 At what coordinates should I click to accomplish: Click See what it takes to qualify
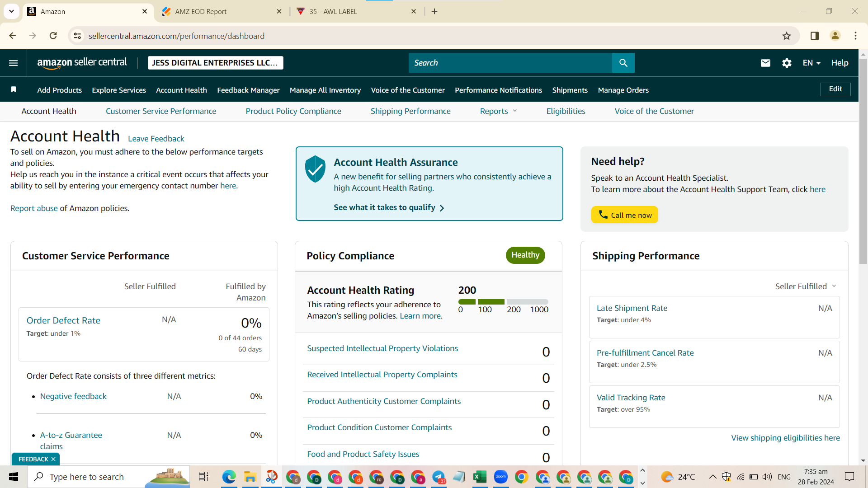pyautogui.click(x=389, y=207)
